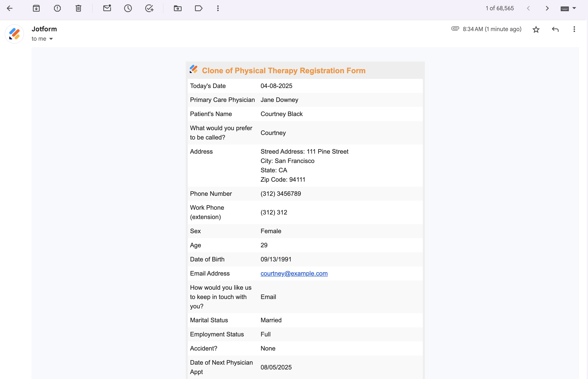Delete the email with the trash icon
The width and height of the screenshot is (588, 379).
click(78, 8)
